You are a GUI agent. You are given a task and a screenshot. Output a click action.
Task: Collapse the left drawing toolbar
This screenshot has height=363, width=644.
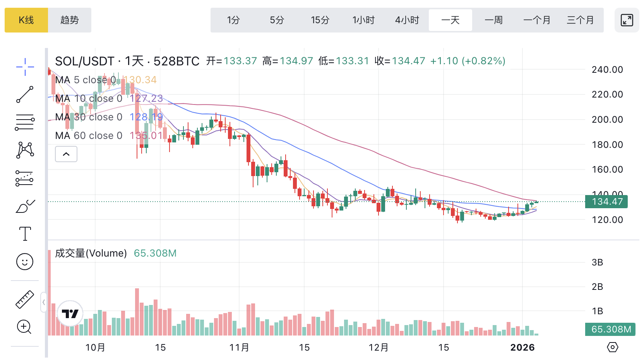[x=43, y=302]
